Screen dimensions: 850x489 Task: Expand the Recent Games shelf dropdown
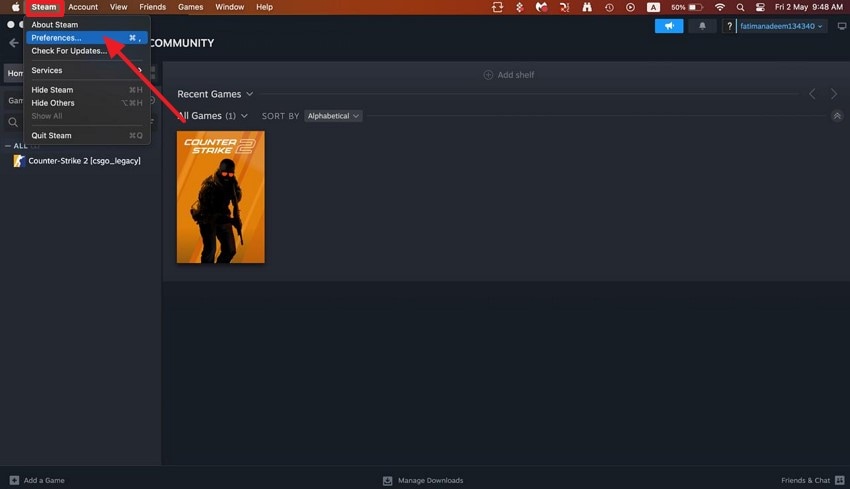[249, 94]
